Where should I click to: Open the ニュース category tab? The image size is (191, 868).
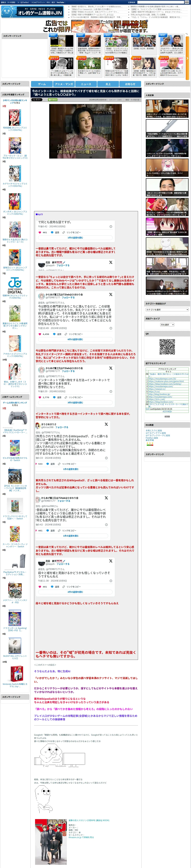pos(86,84)
